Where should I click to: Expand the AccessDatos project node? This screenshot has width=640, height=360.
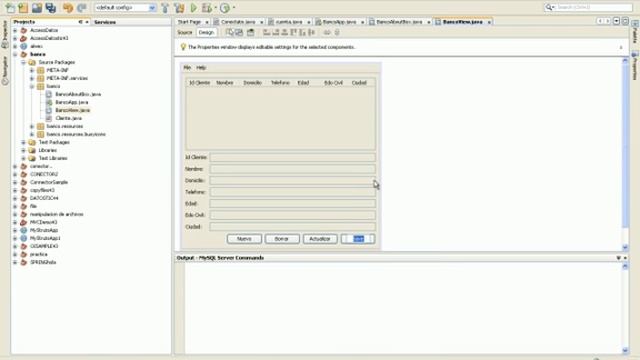15,30
